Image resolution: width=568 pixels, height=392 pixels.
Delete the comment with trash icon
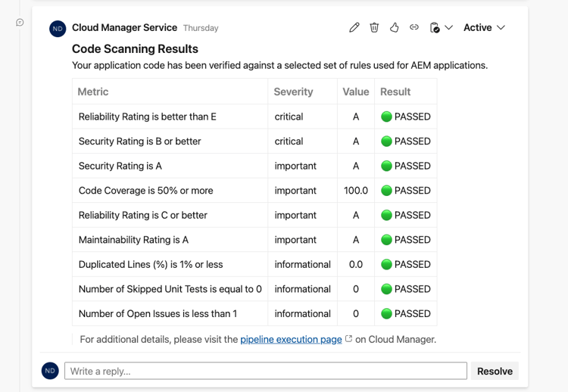click(x=374, y=28)
